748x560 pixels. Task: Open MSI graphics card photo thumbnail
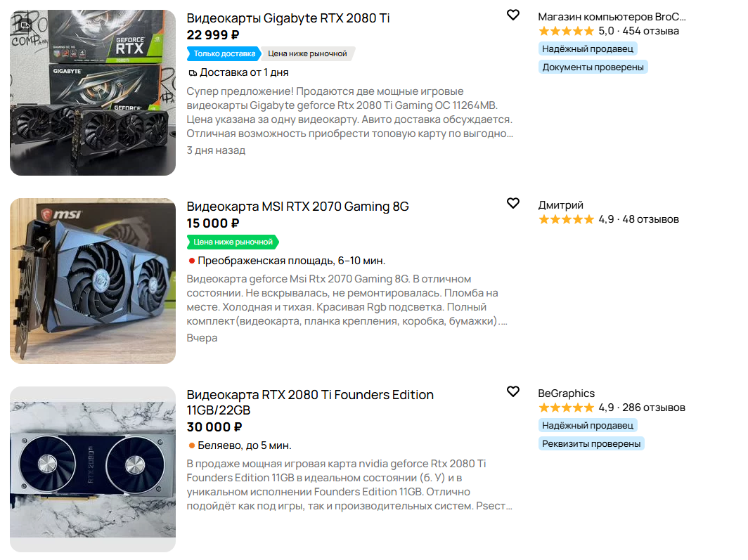pyautogui.click(x=93, y=281)
